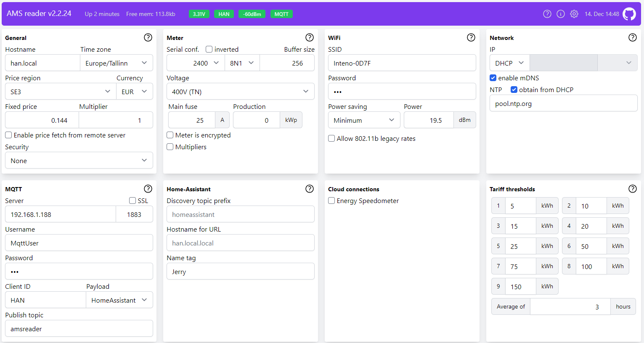Toggle NTP obtain from DHCP
This screenshot has width=644, height=343.
[x=514, y=90]
